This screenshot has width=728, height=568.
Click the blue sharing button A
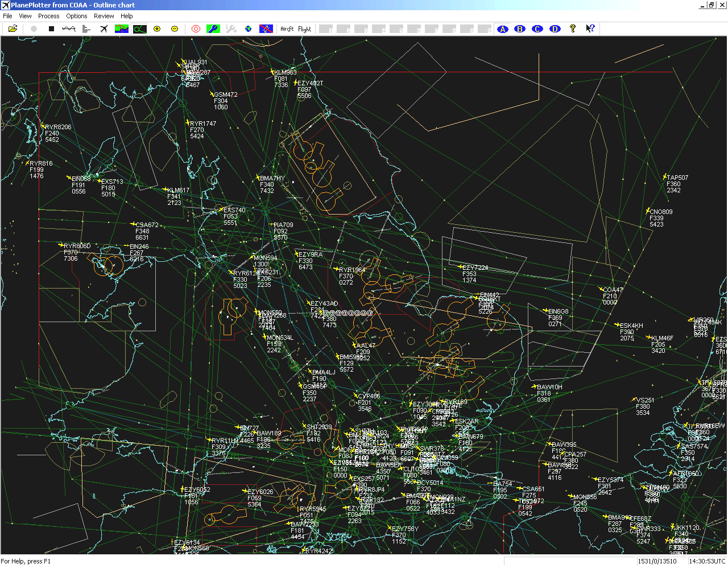click(502, 28)
